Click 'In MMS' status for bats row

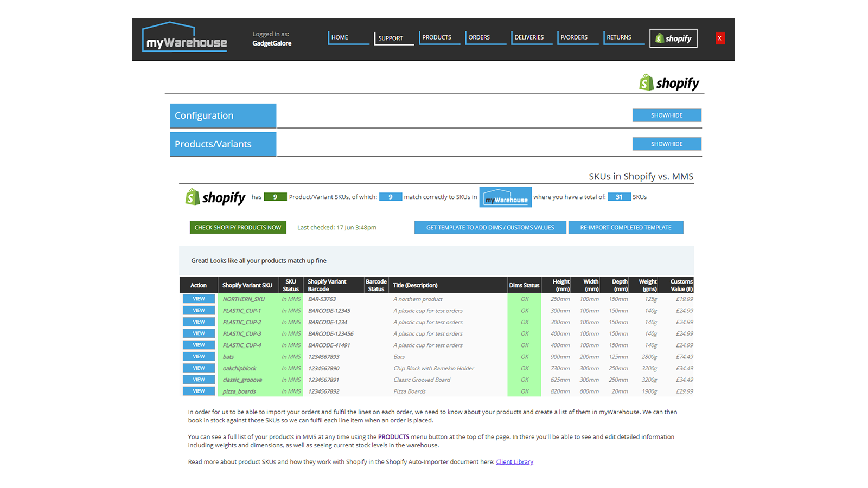(x=291, y=357)
